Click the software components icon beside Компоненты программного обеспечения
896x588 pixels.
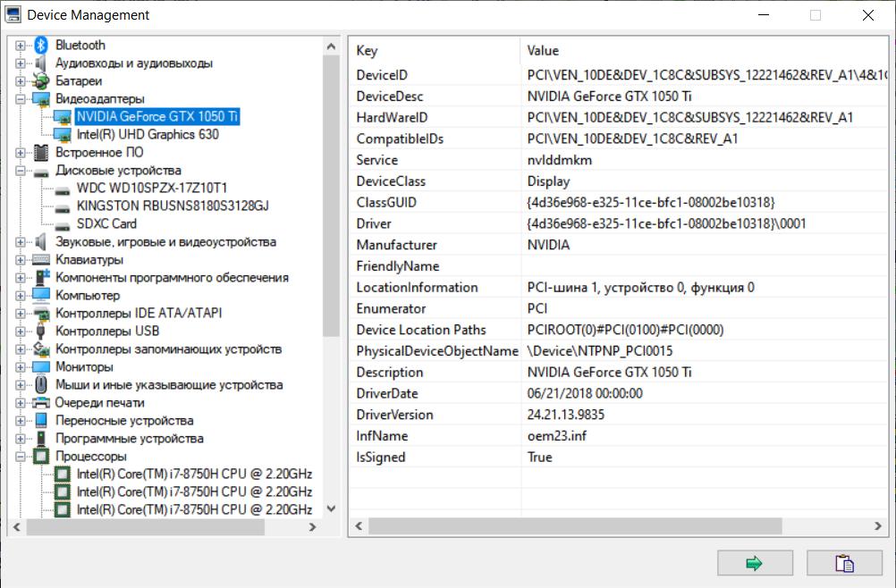point(42,277)
